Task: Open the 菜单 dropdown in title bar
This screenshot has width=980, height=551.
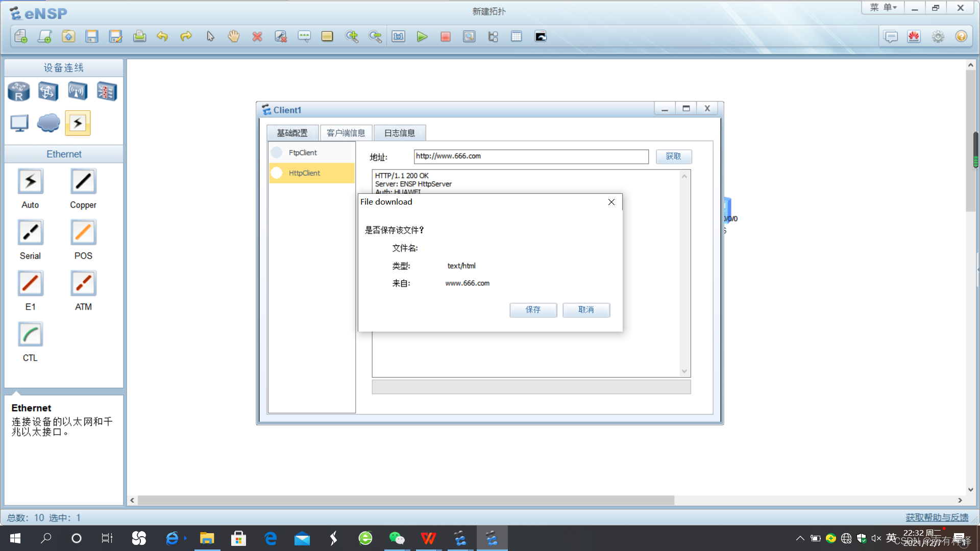Action: (883, 8)
